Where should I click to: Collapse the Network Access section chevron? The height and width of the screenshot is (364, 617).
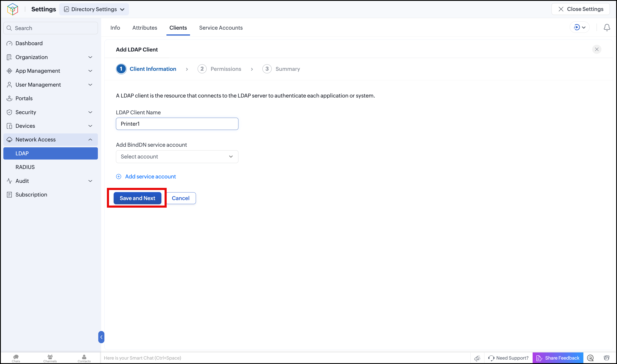click(x=90, y=140)
